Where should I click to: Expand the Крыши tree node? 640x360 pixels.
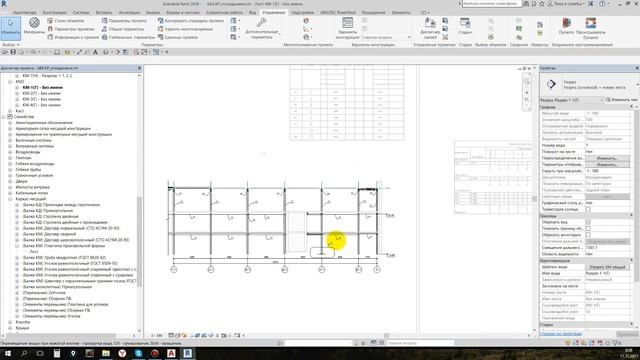[10, 328]
